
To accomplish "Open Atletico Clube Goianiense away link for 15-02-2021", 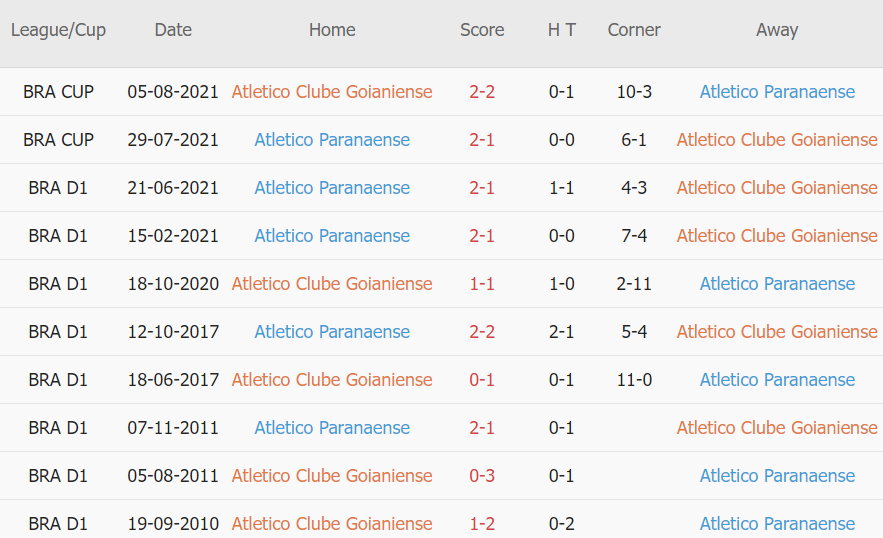I will click(x=777, y=235).
